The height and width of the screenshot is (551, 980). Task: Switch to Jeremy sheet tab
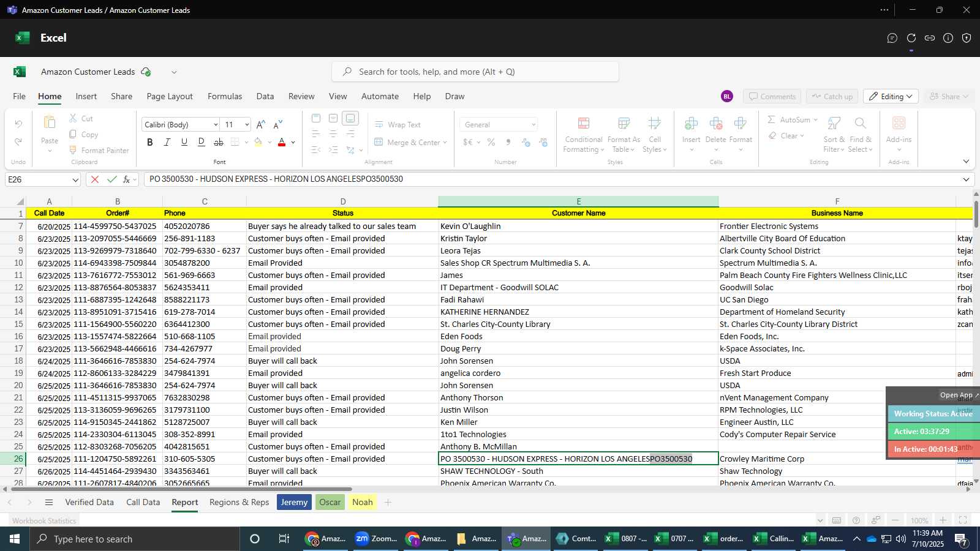tap(294, 502)
